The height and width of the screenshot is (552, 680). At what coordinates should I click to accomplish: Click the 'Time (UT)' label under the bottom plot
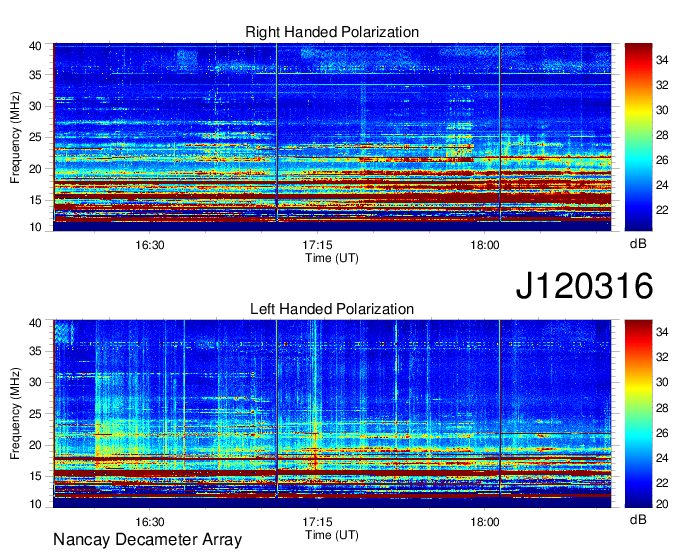click(x=332, y=535)
